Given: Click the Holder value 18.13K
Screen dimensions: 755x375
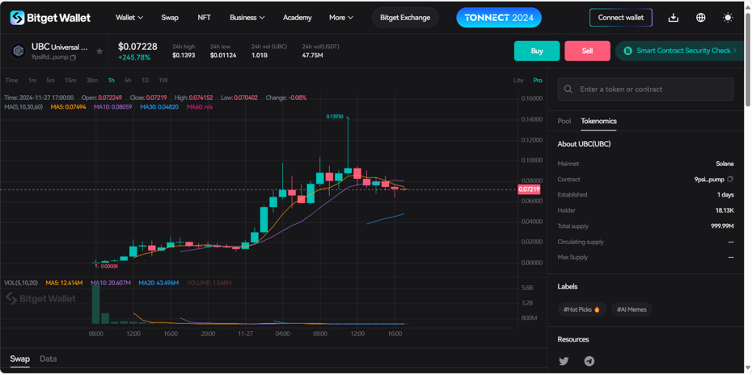Looking at the screenshot, I should [725, 210].
